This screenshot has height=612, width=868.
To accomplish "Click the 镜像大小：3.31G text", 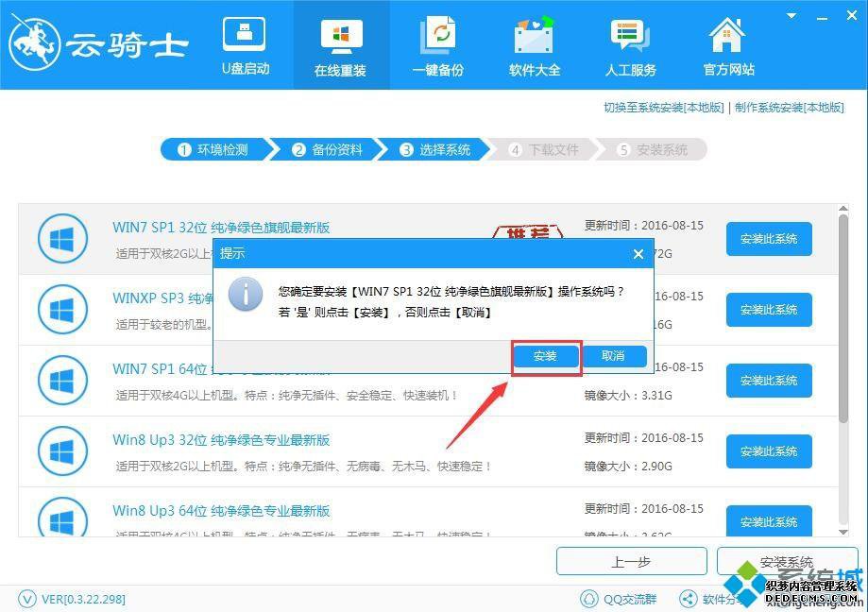I will point(628,395).
